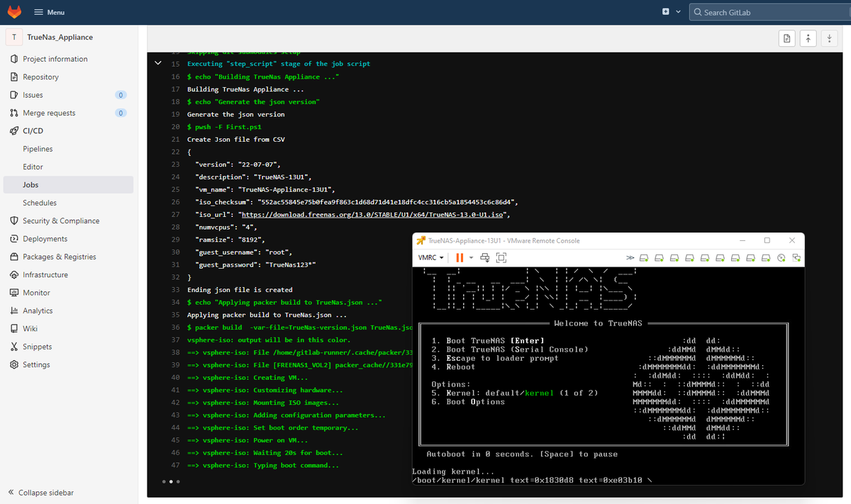Click the Wiki book icon in sidebar
Image resolution: width=851 pixels, height=504 pixels.
coord(14,329)
